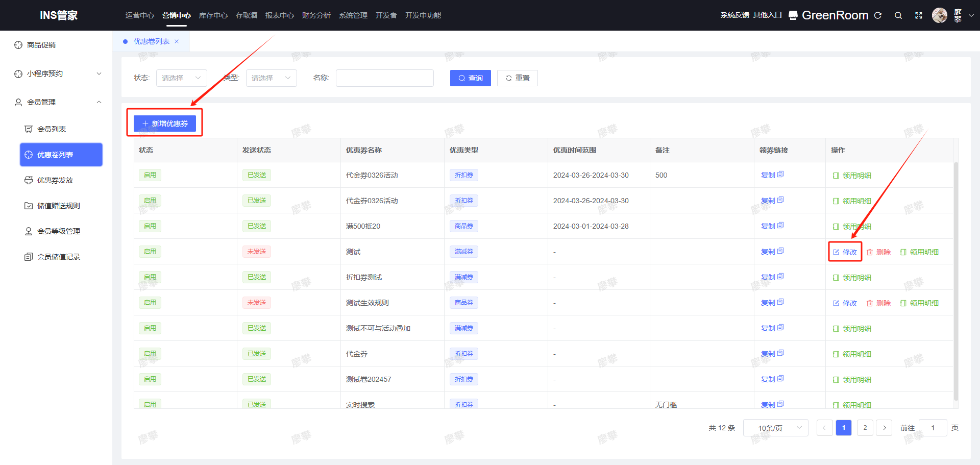The width and height of the screenshot is (980, 465).
Task: Copy link icon for 满500抵20 coupon
Action: [780, 226]
